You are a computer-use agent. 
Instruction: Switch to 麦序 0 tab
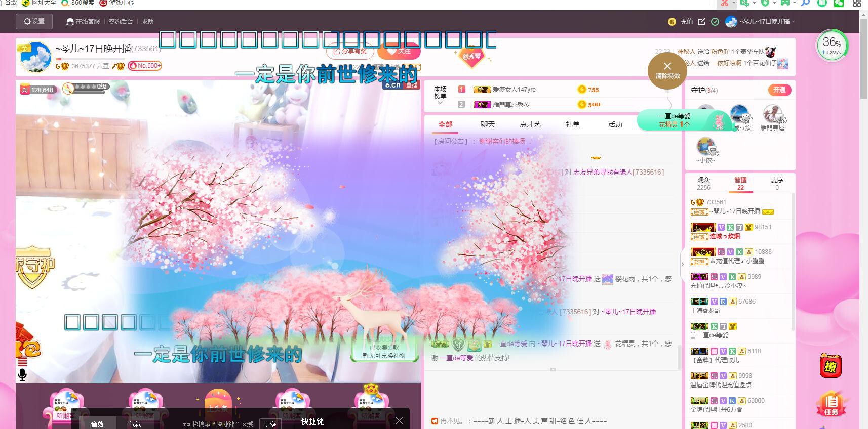point(777,184)
